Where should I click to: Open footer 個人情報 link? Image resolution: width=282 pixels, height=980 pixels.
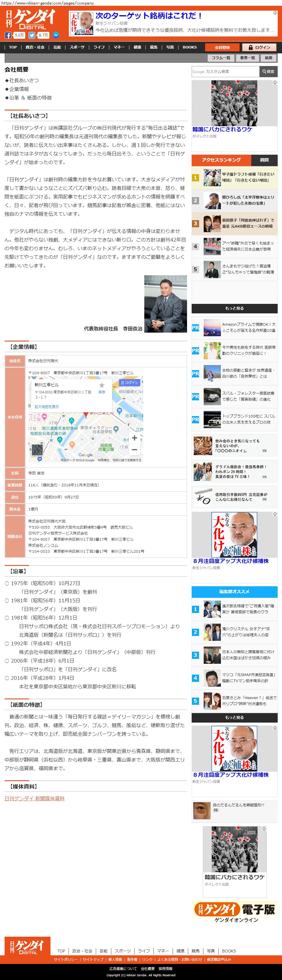coord(115,959)
